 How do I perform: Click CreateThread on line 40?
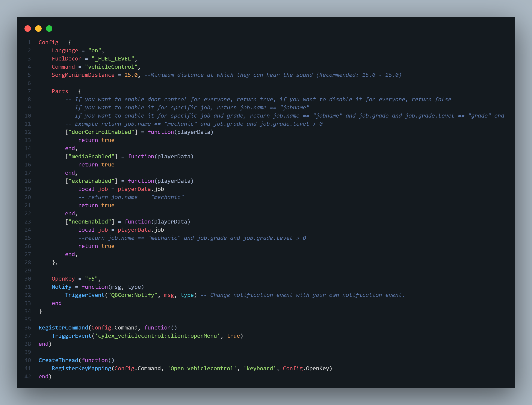tap(58, 360)
